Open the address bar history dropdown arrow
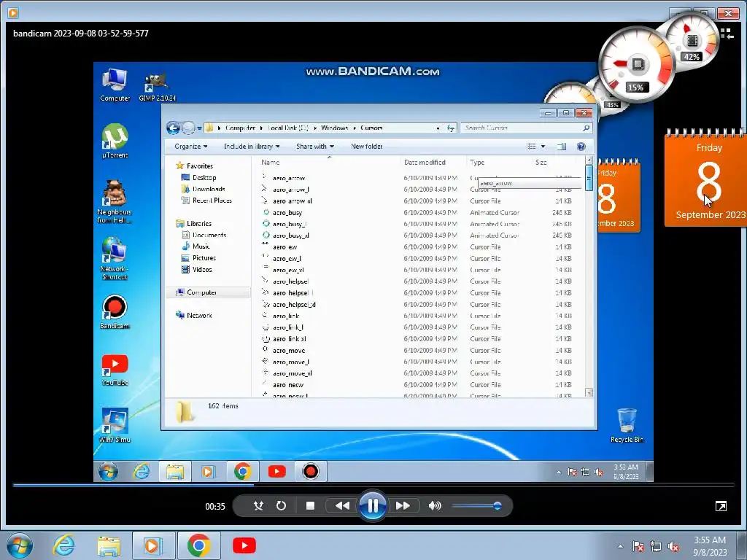Image resolution: width=747 pixels, height=560 pixels. tap(438, 128)
